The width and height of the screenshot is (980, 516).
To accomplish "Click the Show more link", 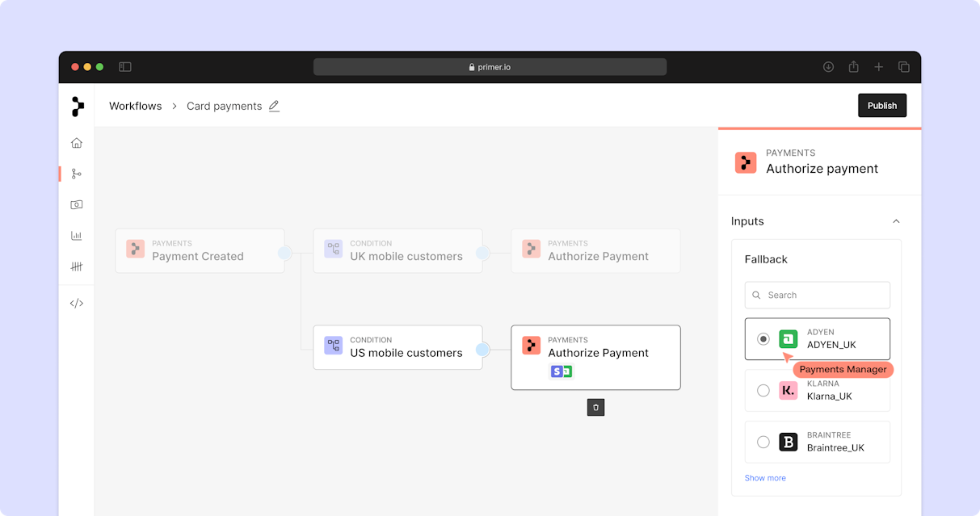I will coord(765,478).
